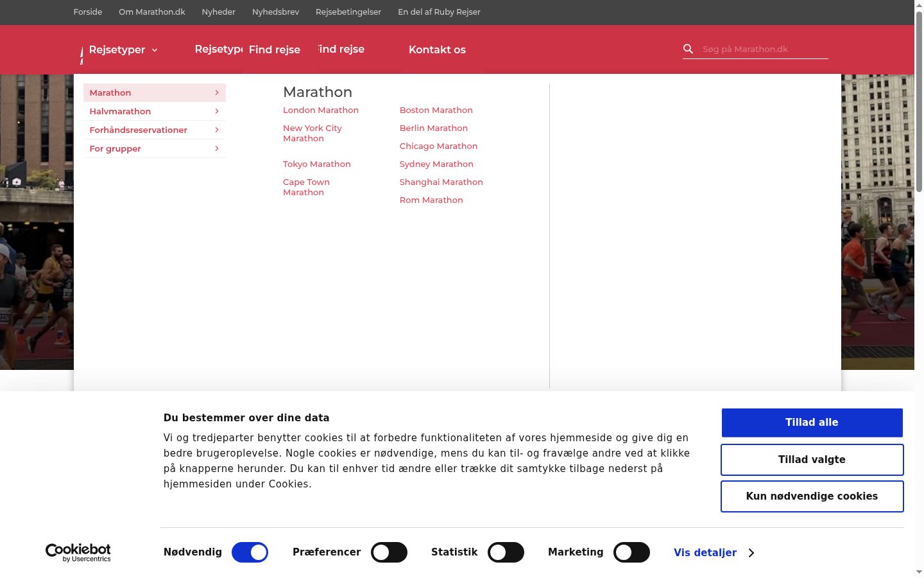Focus the Søg på Marathon.dk search field
Viewport: 924px width, 578px height.
coord(764,49)
